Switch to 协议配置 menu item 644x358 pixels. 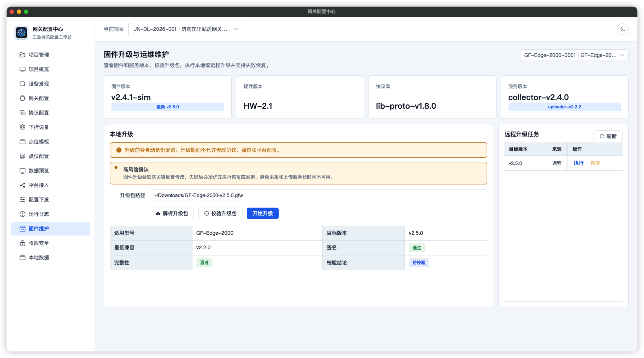pos(51,113)
